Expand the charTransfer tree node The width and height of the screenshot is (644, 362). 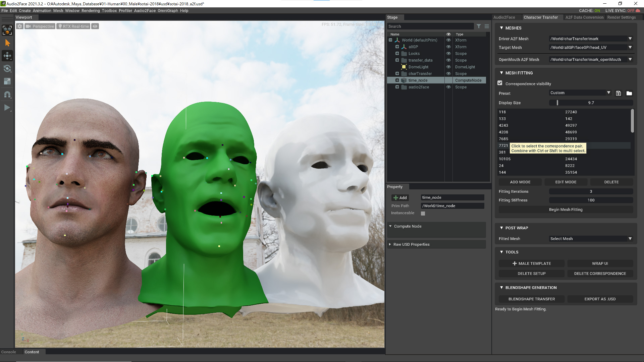coord(397,73)
